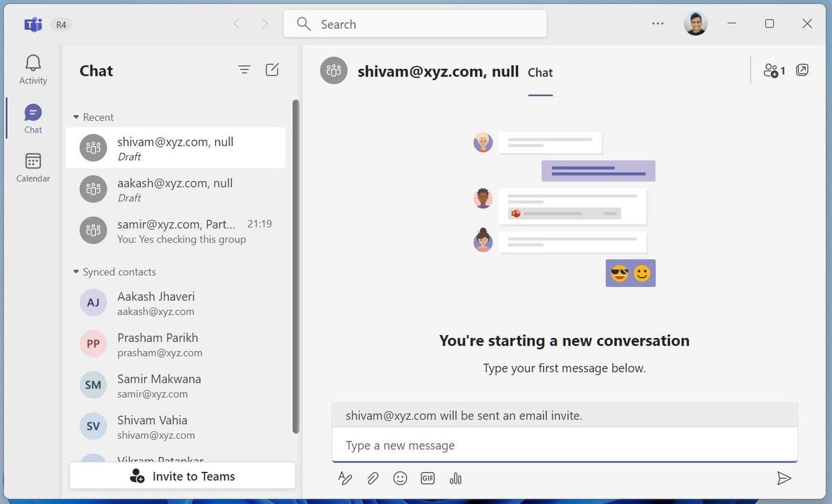This screenshot has height=504, width=832.
Task: Click the group avatar in conversation header
Action: [334, 70]
